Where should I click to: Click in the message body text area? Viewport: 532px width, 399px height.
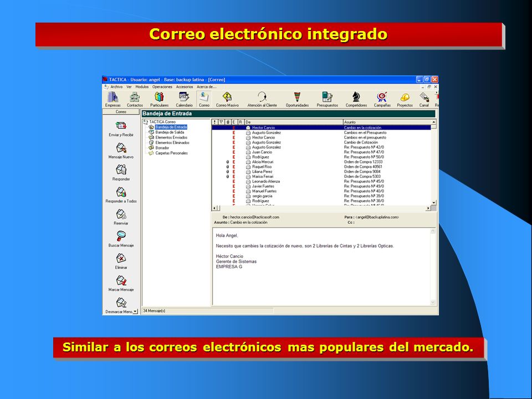pos(321,267)
